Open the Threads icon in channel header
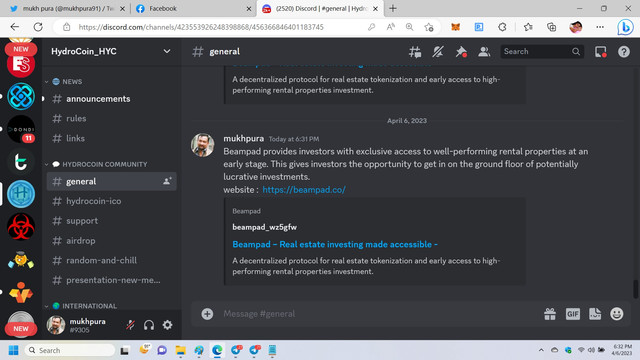The height and width of the screenshot is (360, 640). pyautogui.click(x=415, y=52)
